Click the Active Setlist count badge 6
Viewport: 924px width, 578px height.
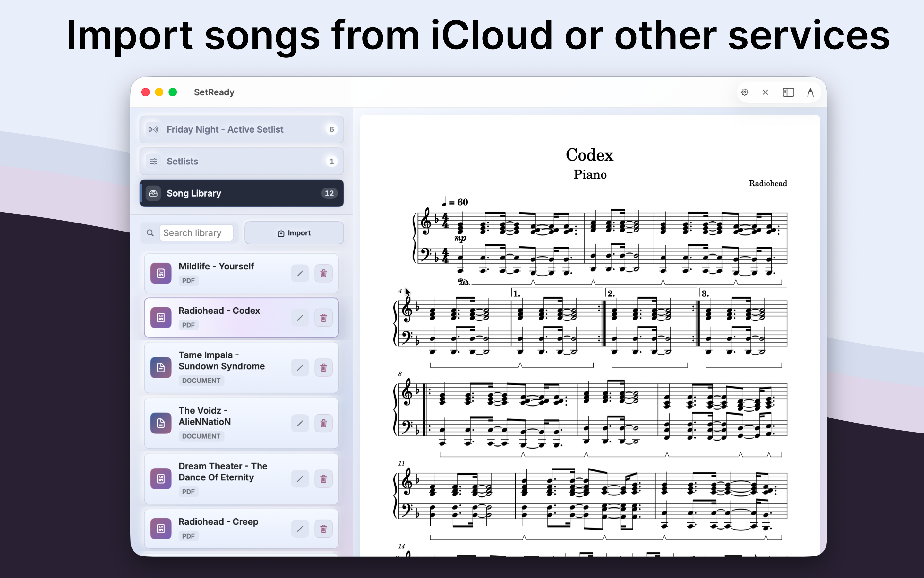pos(331,129)
